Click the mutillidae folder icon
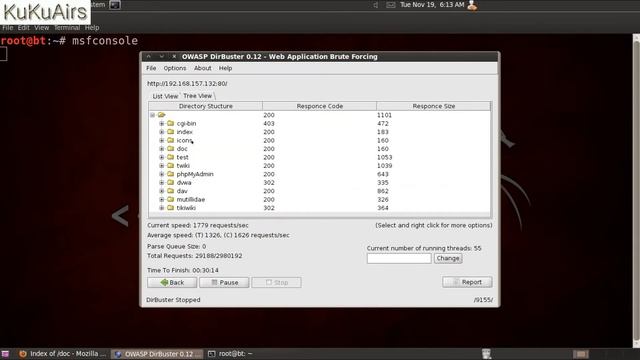Viewport: 640px width, 360px height. (x=171, y=200)
